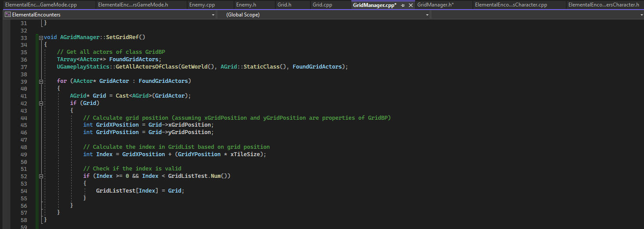Collapse the if (Grid) code block
The height and width of the screenshot is (229, 644).
(x=41, y=103)
